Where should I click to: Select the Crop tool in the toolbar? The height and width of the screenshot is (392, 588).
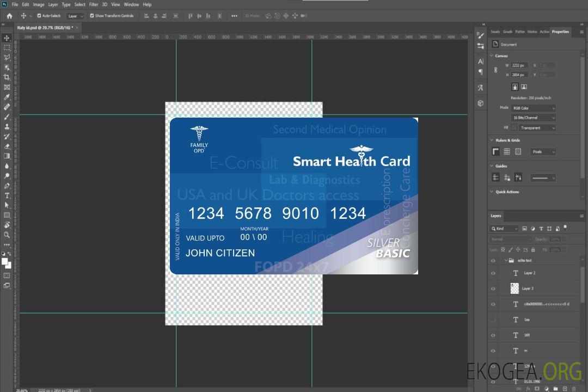coord(7,77)
